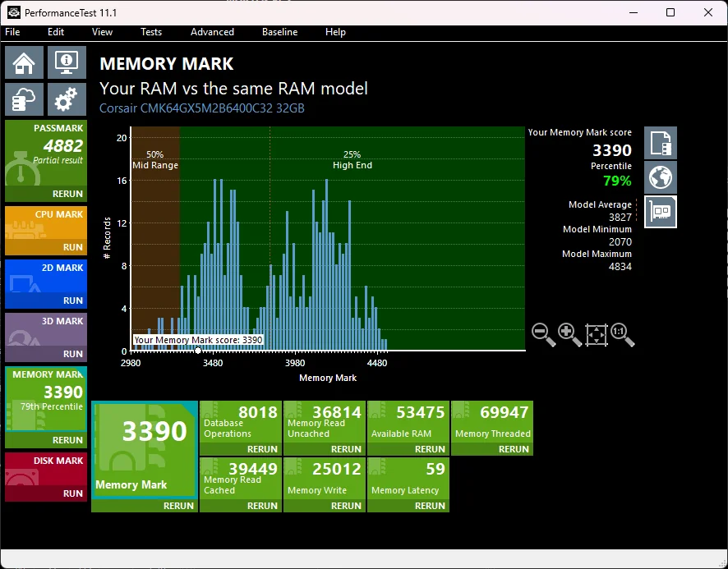
Task: Click the hardware card icon below the globe
Action: click(661, 212)
